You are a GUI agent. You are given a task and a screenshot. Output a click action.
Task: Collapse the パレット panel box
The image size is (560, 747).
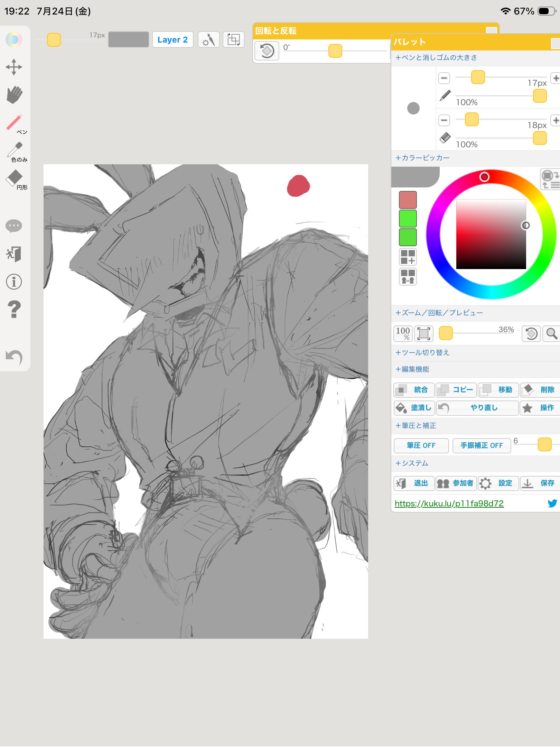[555, 43]
